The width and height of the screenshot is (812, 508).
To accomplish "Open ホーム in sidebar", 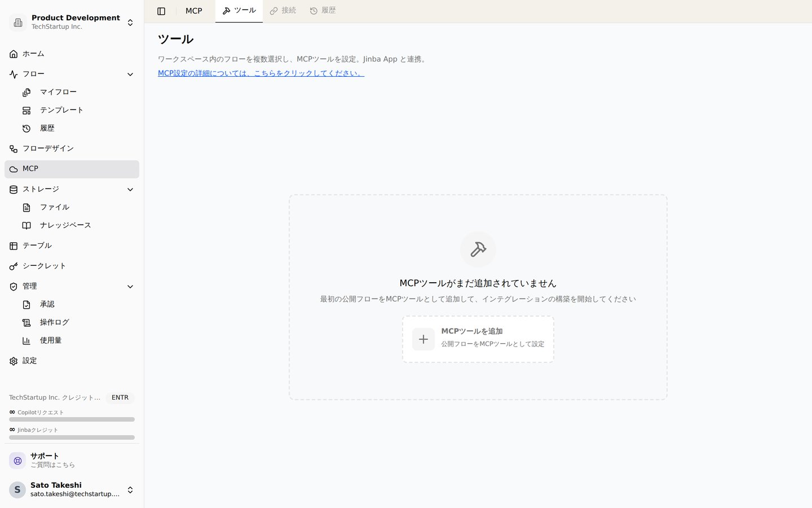I will coord(72,54).
